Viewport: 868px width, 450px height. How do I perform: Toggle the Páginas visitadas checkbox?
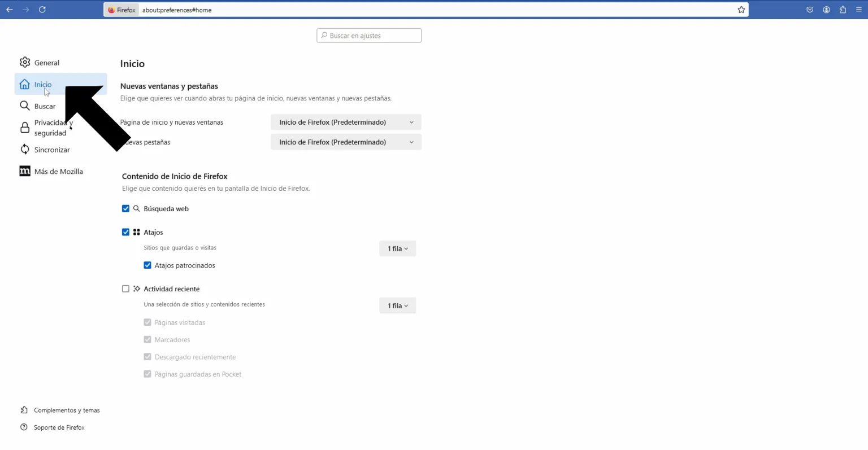[147, 322]
